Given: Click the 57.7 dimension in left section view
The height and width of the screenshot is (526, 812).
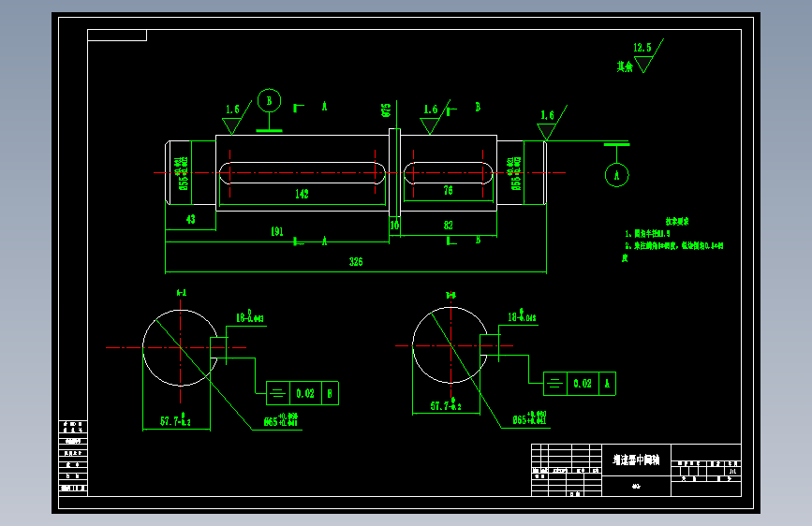Looking at the screenshot, I should coord(175,420).
